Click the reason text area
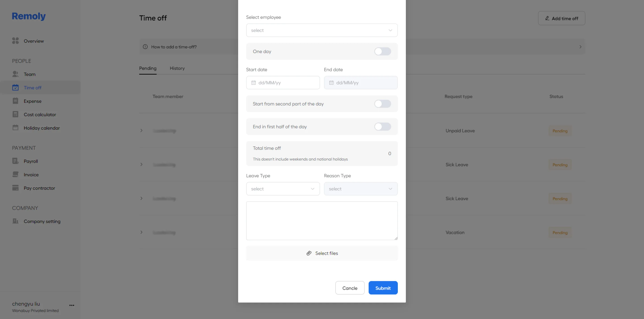644x319 pixels. 322,221
